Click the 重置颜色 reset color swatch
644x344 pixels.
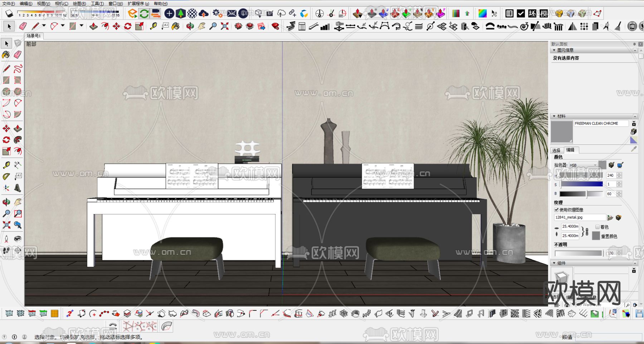(596, 236)
